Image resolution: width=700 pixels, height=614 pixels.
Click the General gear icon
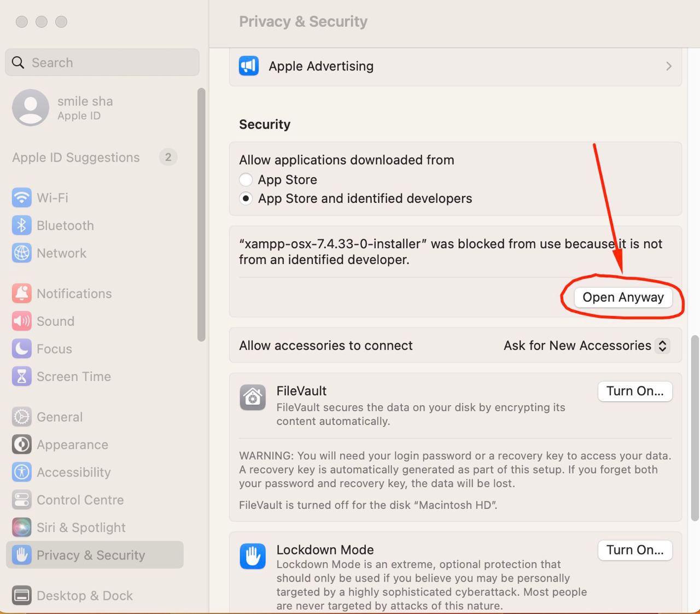coord(22,417)
